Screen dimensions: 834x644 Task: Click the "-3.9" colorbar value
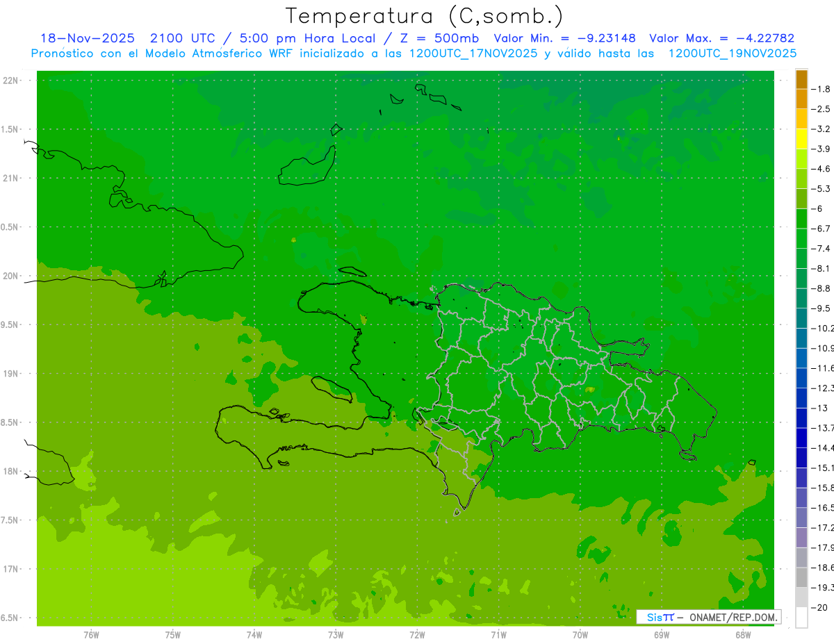pos(821,149)
